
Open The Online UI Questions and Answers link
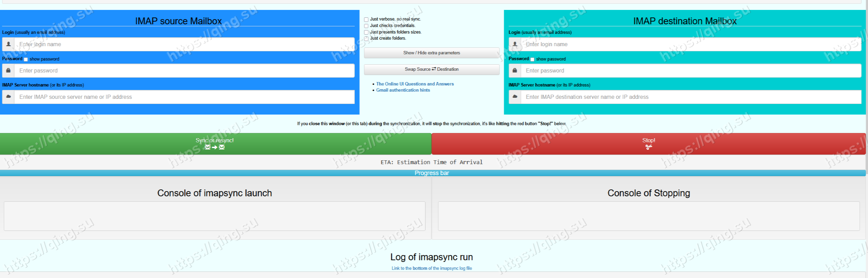(x=415, y=84)
